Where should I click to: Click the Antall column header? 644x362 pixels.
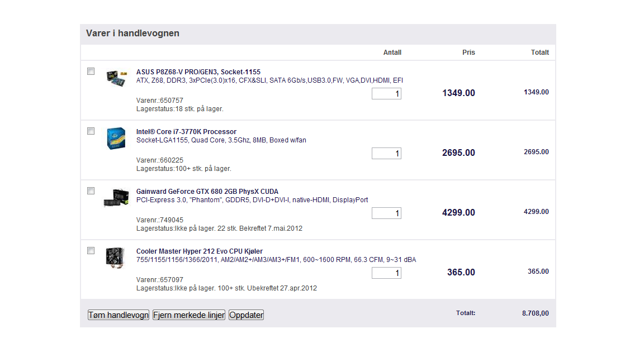click(392, 53)
